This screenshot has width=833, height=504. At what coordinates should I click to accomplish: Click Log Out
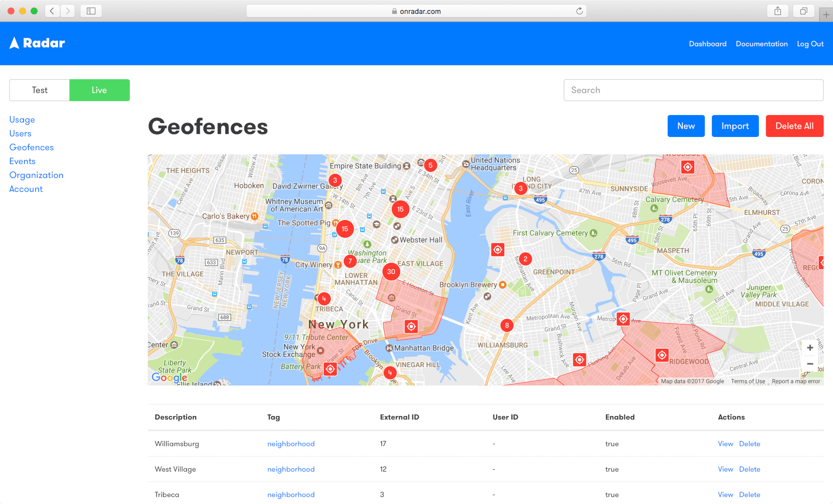(x=810, y=43)
